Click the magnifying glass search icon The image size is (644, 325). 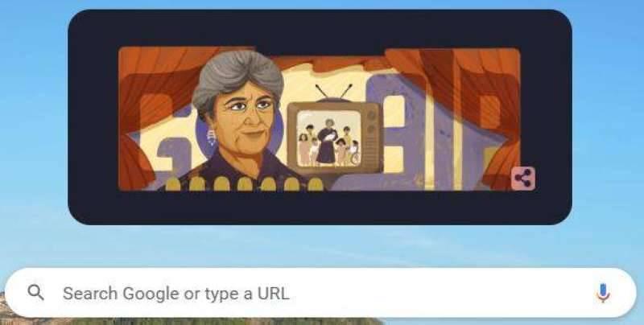click(x=35, y=293)
